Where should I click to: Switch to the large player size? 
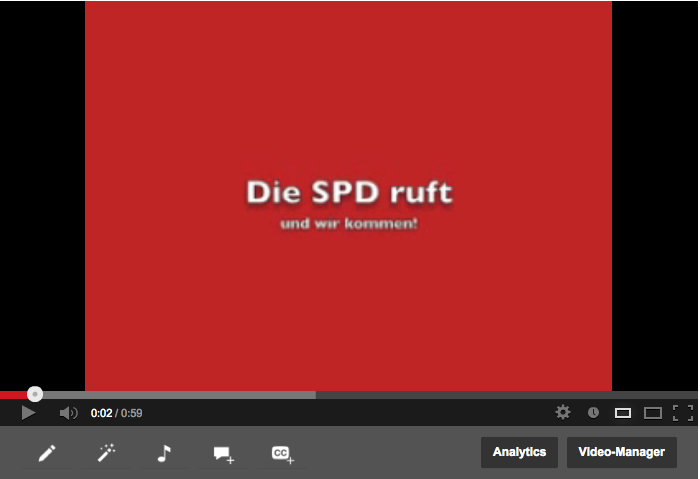pos(653,413)
